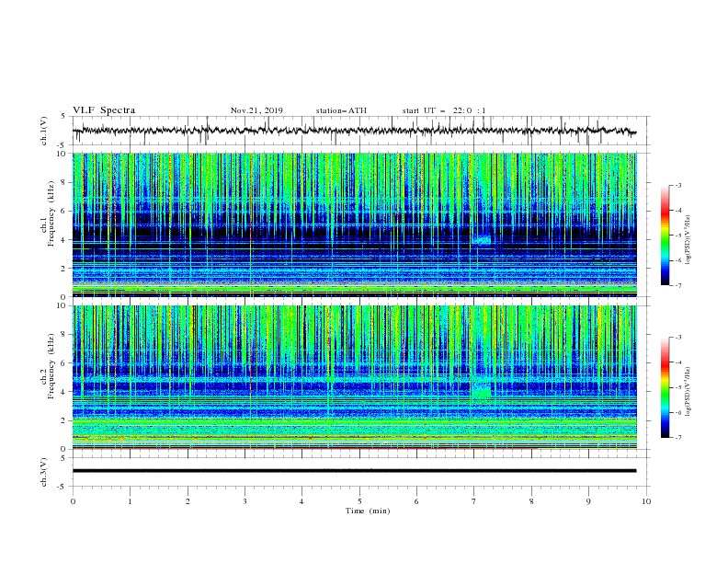Click time axis tick label "5"
Image resolution: width=728 pixels, height=563 pixels.
[359, 501]
